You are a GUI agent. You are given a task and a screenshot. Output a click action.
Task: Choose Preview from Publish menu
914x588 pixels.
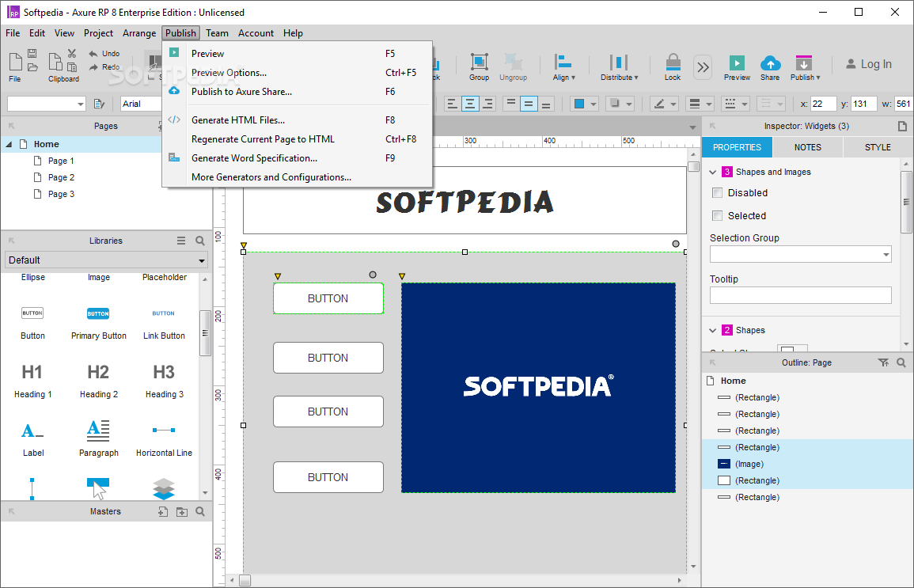[298, 54]
